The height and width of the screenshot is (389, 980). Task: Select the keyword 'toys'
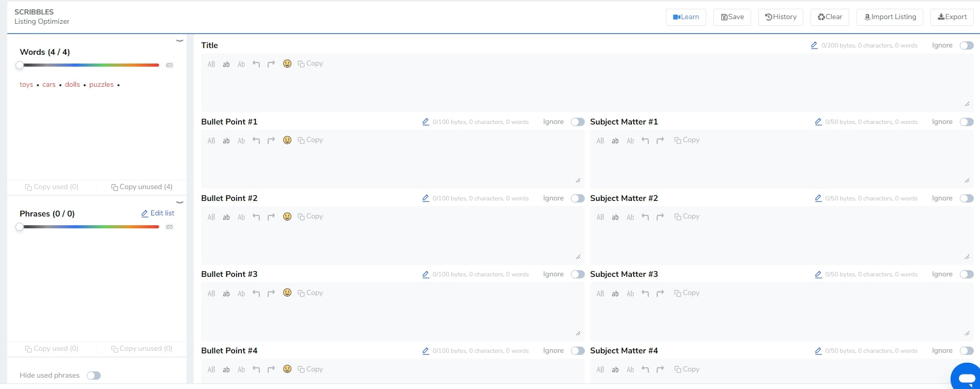point(26,85)
